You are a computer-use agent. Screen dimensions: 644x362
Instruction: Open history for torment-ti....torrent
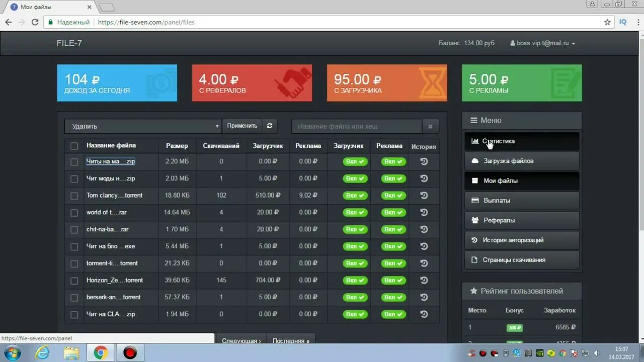tap(424, 263)
